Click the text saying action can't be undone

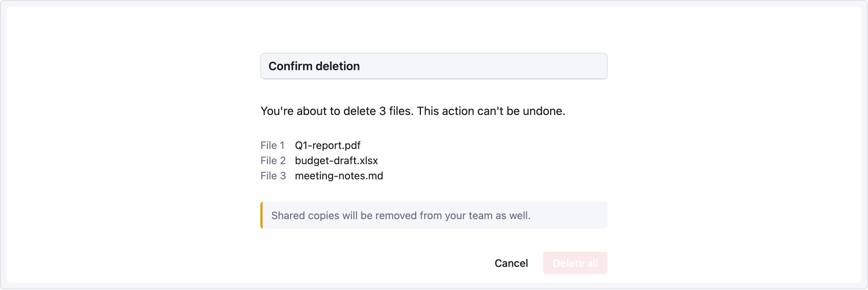(490, 111)
